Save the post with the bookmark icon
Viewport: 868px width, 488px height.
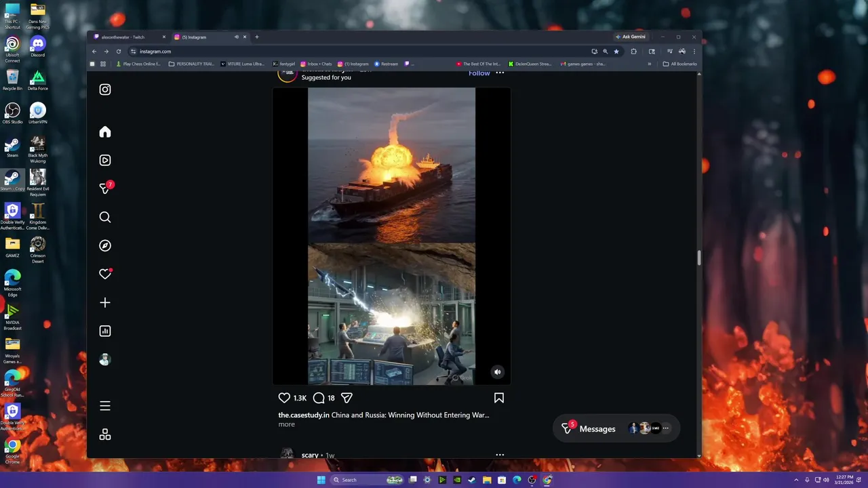click(499, 398)
